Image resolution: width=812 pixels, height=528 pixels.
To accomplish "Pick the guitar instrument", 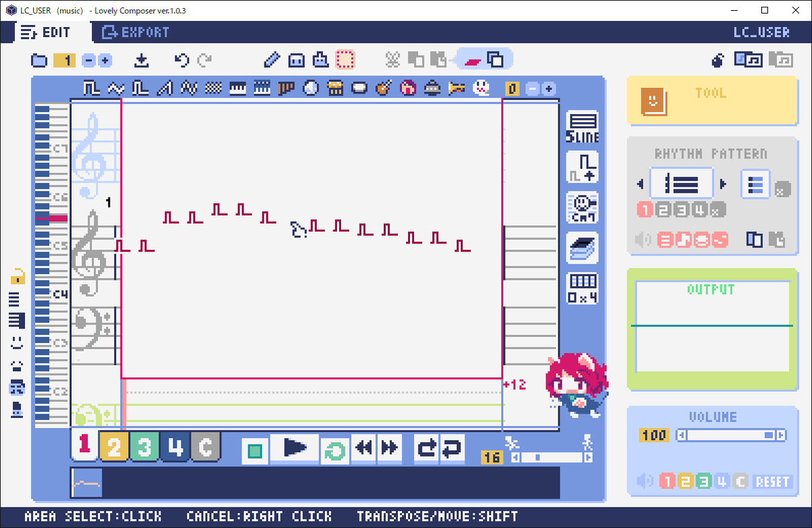I will click(x=384, y=88).
